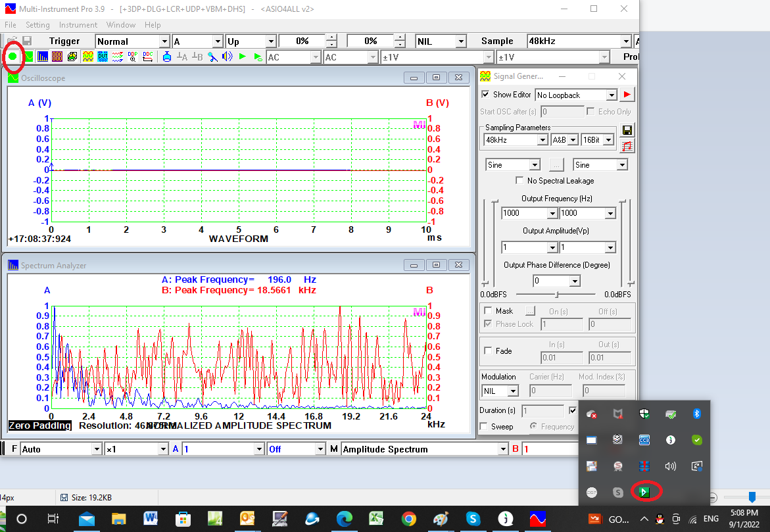Enable the Fade checkbox
Viewport: 770px width, 532px height.
[488, 351]
